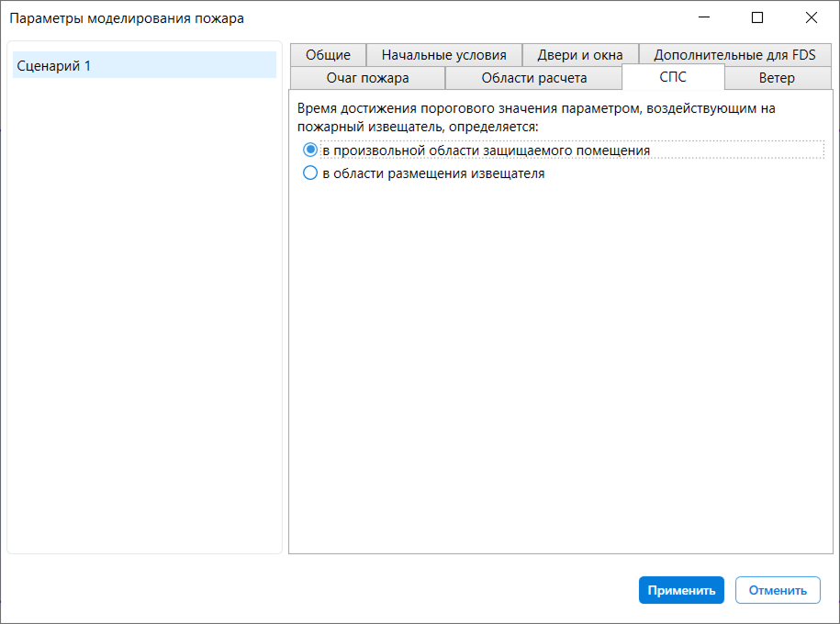Click the Применить button

tap(681, 590)
